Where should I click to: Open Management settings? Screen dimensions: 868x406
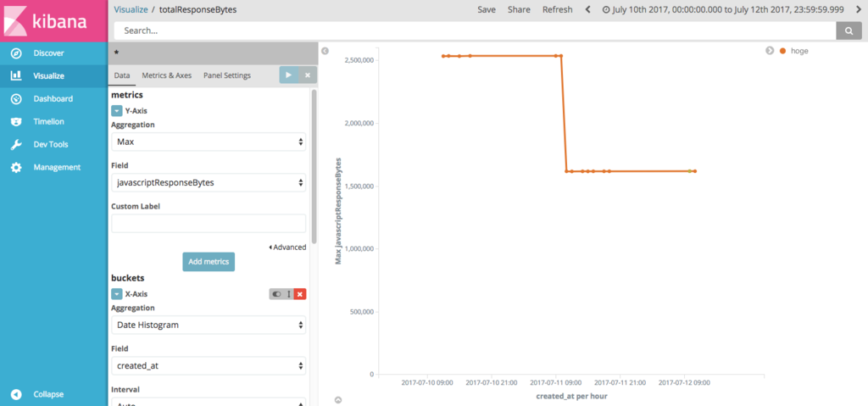click(53, 167)
